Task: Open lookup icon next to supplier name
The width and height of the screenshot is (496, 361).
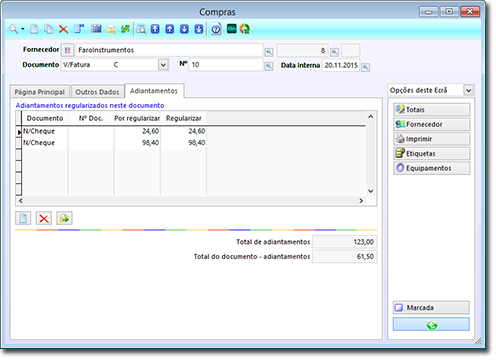Action: point(269,52)
